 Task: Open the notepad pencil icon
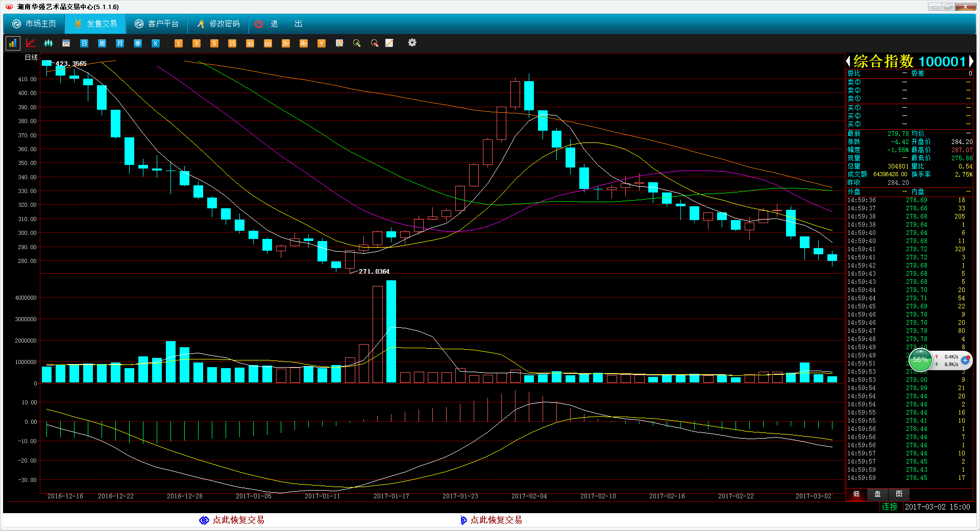point(389,43)
